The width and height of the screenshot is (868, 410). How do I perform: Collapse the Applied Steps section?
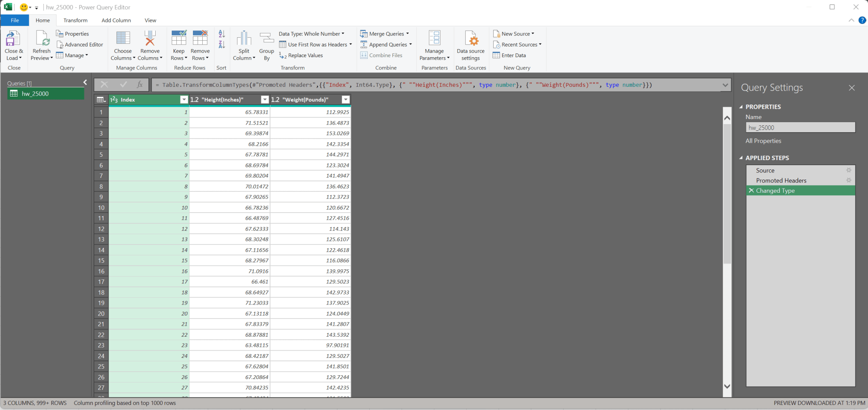coord(742,158)
